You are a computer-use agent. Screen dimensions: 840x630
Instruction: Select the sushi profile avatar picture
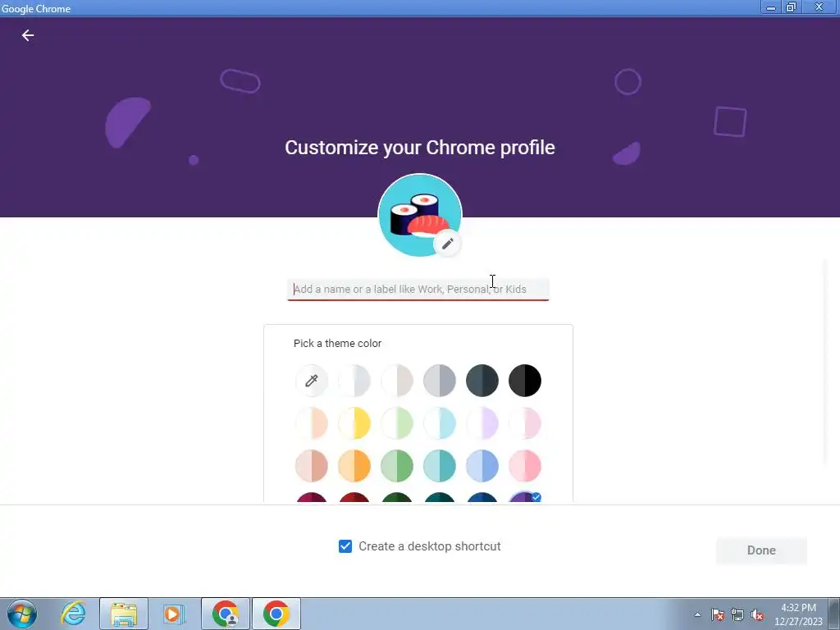(x=419, y=215)
